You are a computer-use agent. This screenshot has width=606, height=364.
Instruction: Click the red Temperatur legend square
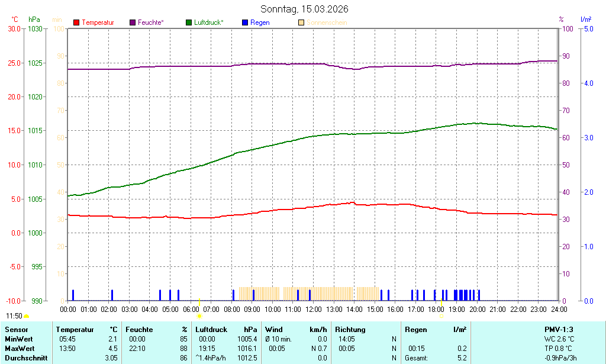[x=76, y=22]
